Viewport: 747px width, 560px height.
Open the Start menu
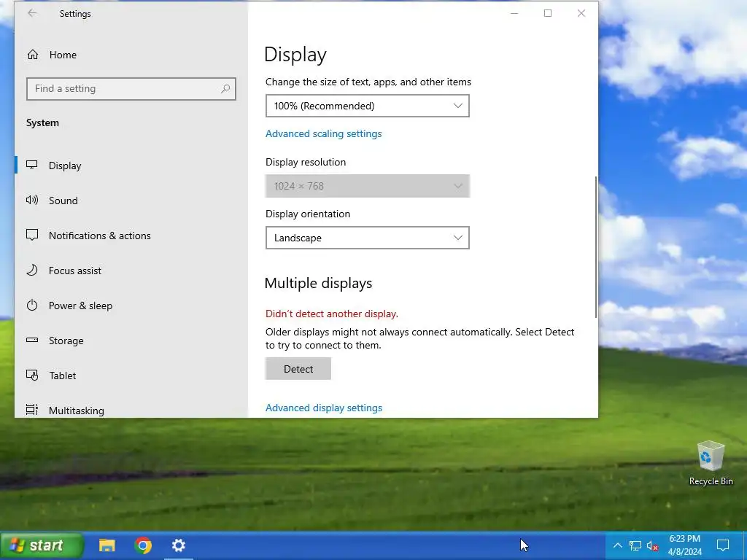[42, 545]
